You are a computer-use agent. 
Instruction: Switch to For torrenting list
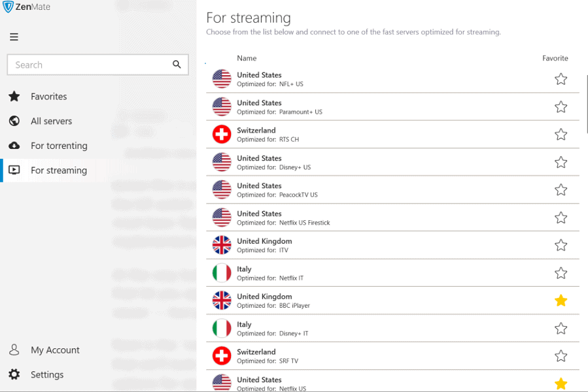[x=59, y=146]
